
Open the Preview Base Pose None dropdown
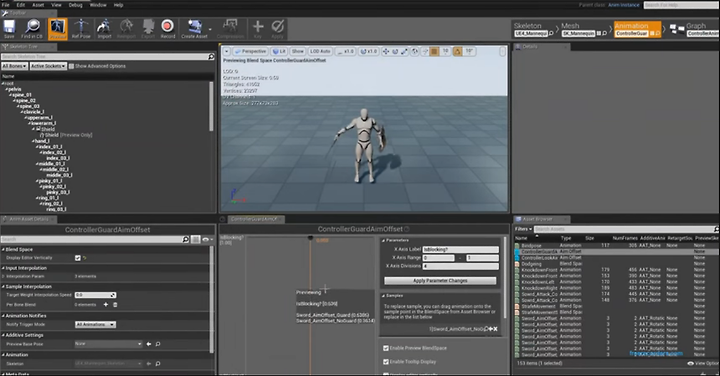coord(108,344)
